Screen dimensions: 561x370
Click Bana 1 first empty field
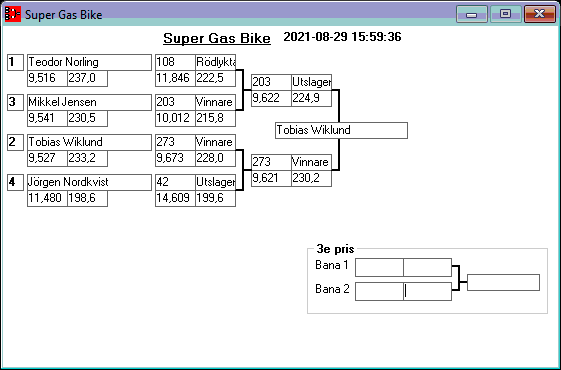click(x=379, y=267)
